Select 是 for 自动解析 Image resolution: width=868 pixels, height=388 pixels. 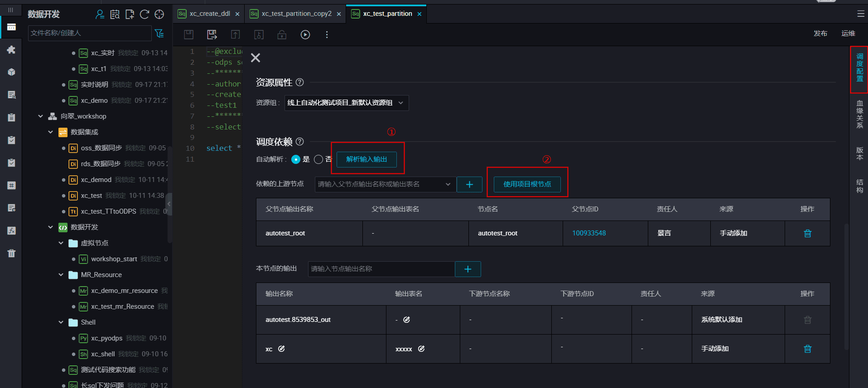(296, 159)
